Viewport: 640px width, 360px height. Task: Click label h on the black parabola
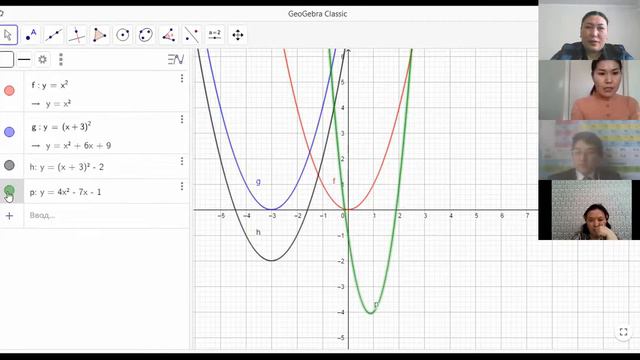click(258, 232)
